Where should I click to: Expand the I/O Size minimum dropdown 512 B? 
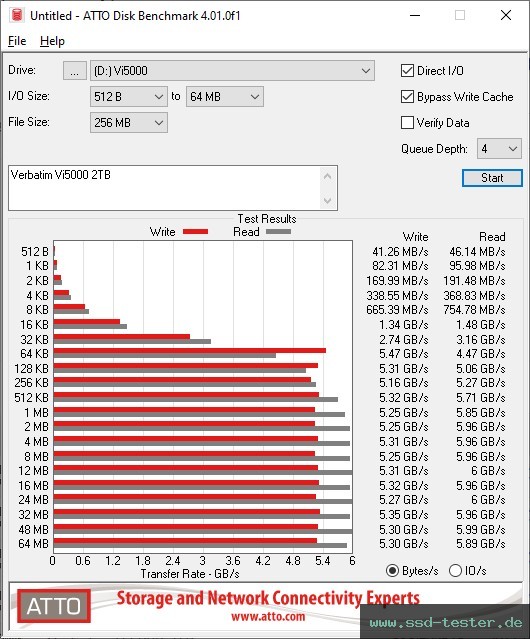129,97
